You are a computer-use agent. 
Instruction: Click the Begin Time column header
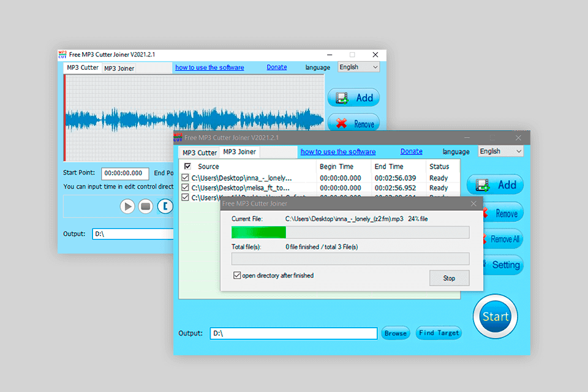(x=336, y=166)
